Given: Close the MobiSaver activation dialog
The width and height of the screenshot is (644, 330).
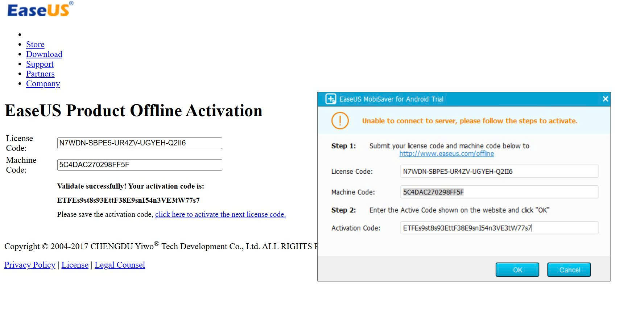Looking at the screenshot, I should coord(605,99).
